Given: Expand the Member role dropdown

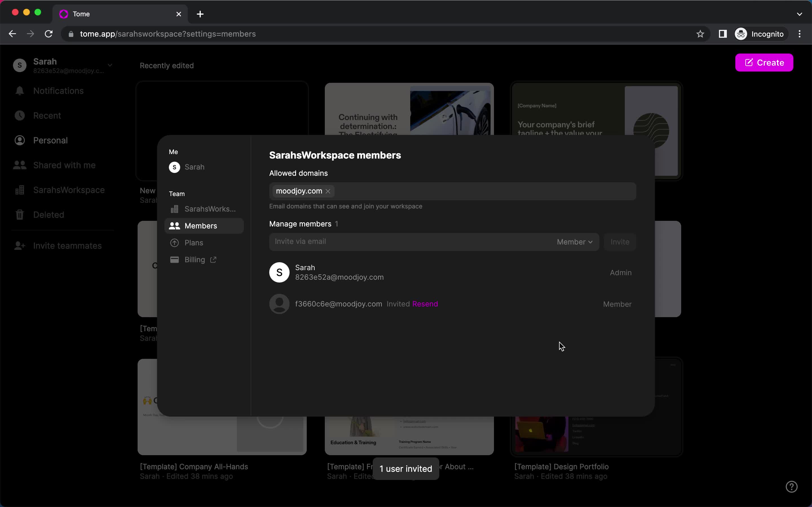Looking at the screenshot, I should 574,241.
